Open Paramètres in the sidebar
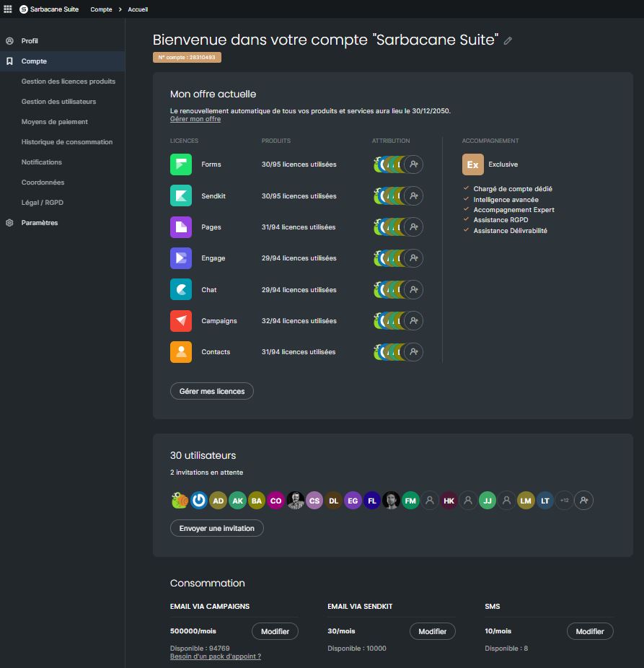644x668 pixels. [x=39, y=223]
